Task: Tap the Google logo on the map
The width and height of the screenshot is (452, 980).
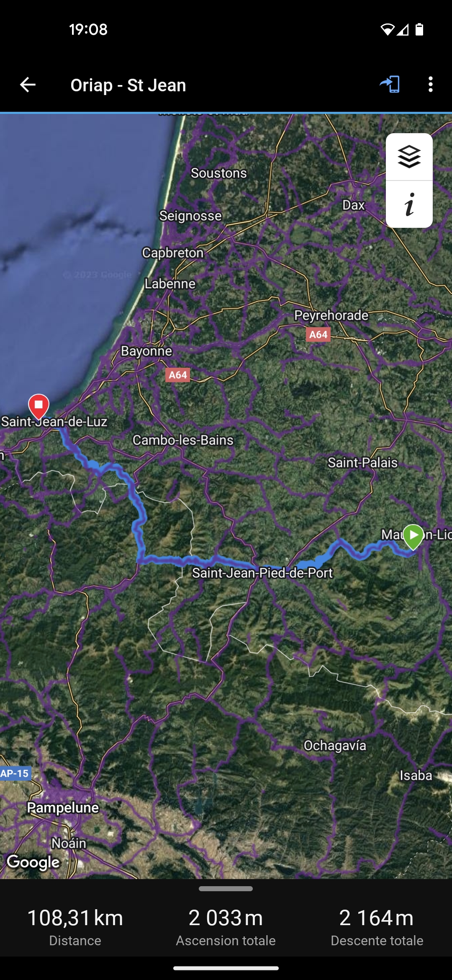Action: click(33, 862)
